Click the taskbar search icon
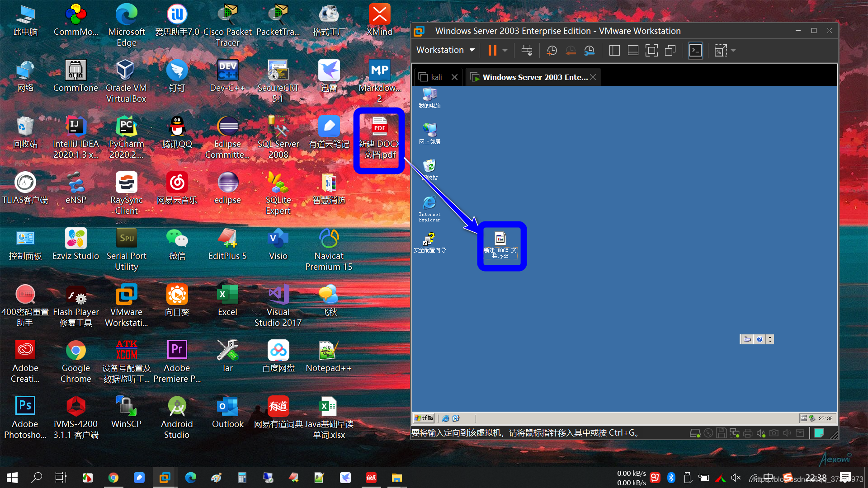 point(37,478)
